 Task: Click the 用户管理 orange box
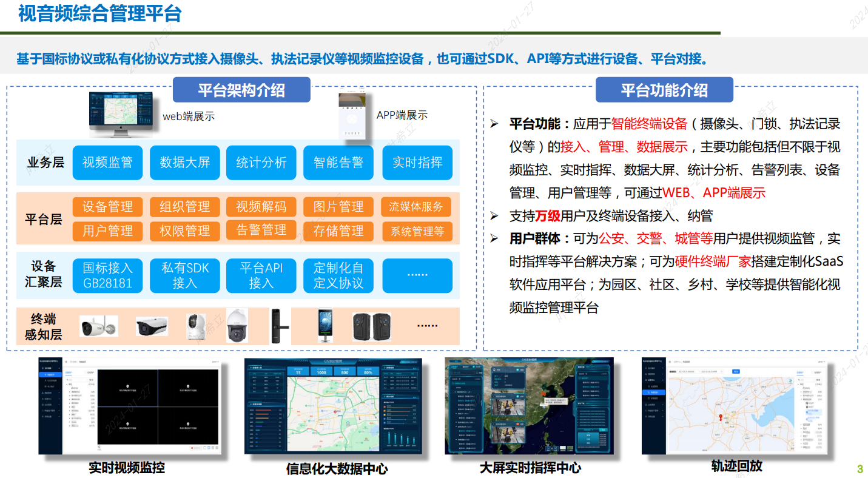(107, 231)
